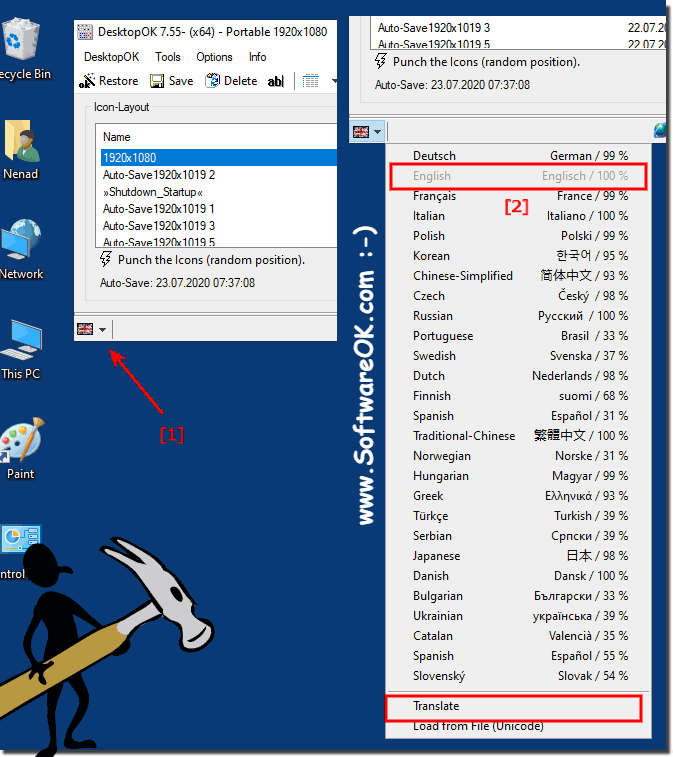Open the DesktopOK menu
The height and width of the screenshot is (757, 673).
click(112, 57)
